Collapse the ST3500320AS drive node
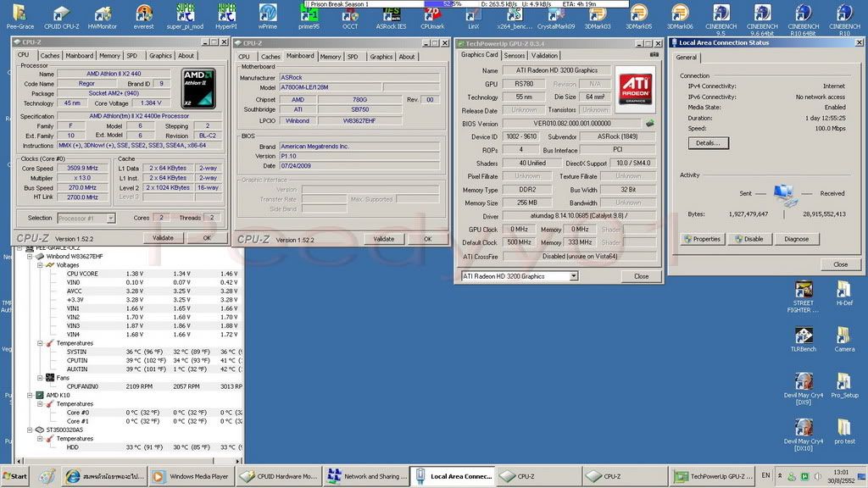Screen dimensions: 868x488 (30, 430)
